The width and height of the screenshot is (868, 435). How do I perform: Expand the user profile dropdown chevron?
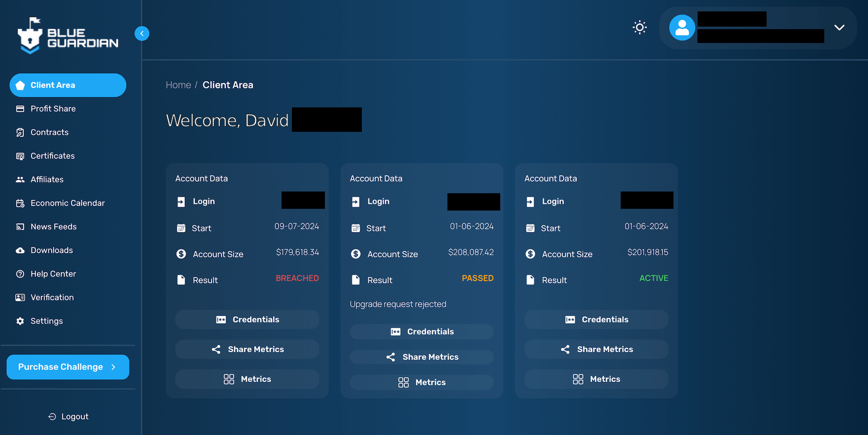(x=839, y=28)
